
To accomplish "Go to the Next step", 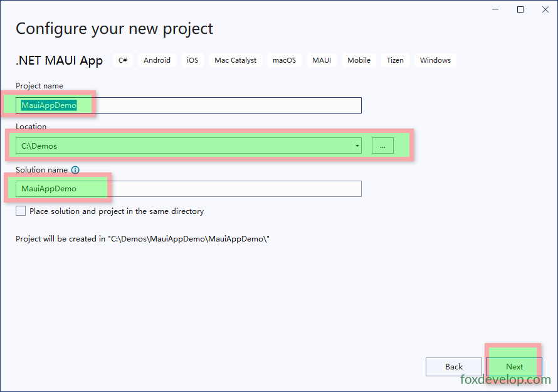I will (514, 367).
